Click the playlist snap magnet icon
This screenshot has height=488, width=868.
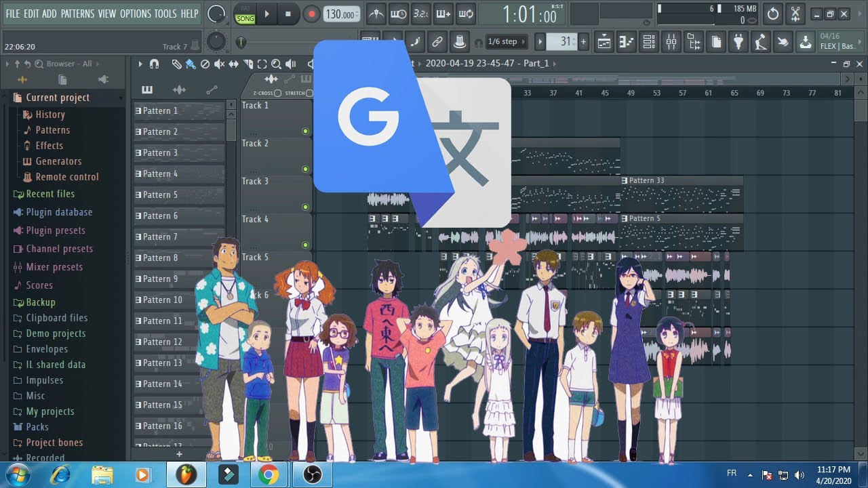154,64
